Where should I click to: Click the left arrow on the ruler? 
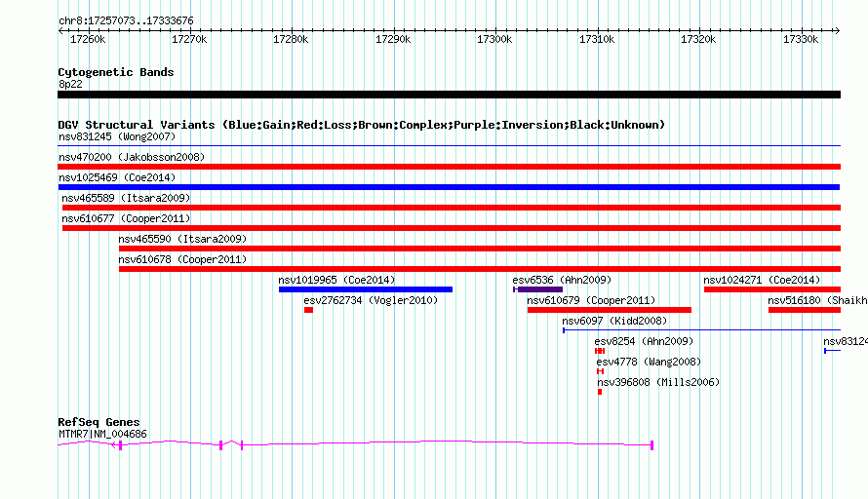[60, 30]
